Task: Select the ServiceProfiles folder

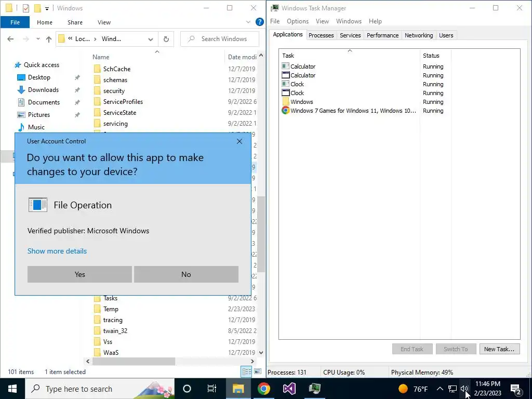Action: point(123,102)
